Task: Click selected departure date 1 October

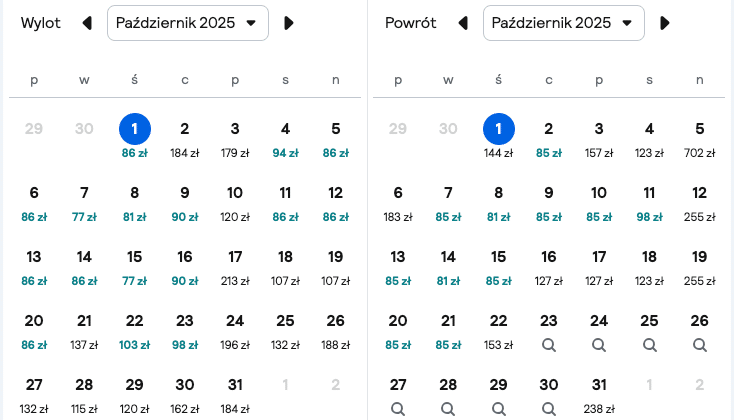Action: click(x=135, y=129)
